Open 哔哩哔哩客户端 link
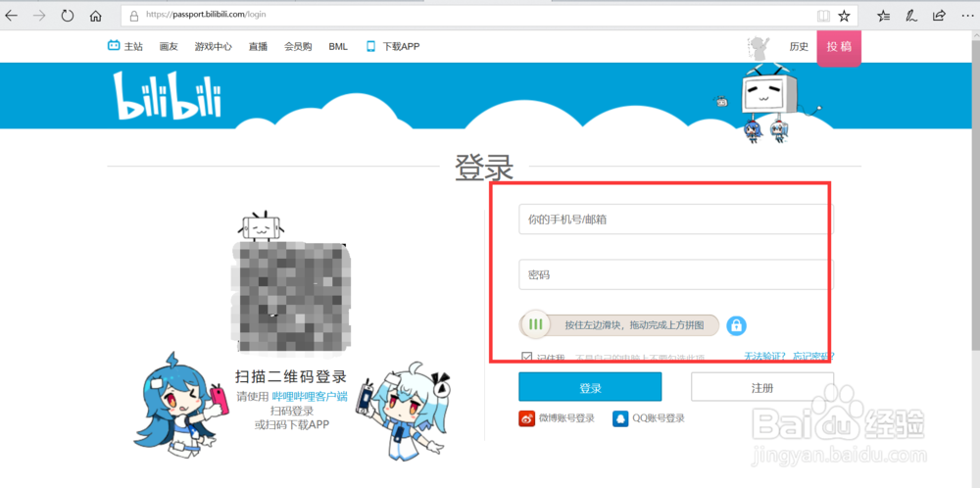 click(310, 396)
